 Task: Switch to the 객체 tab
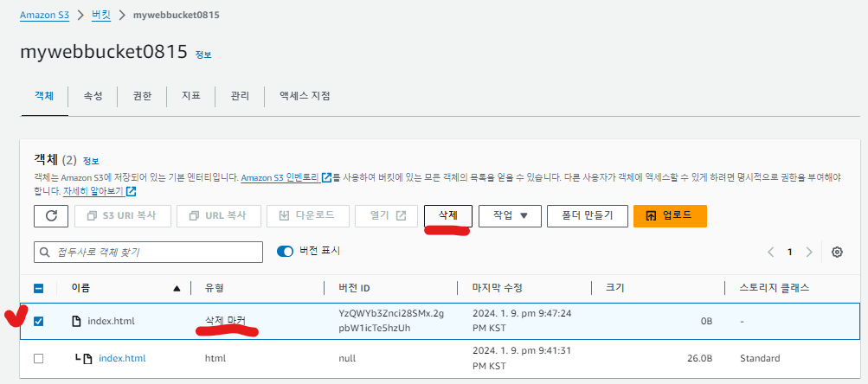(x=44, y=96)
